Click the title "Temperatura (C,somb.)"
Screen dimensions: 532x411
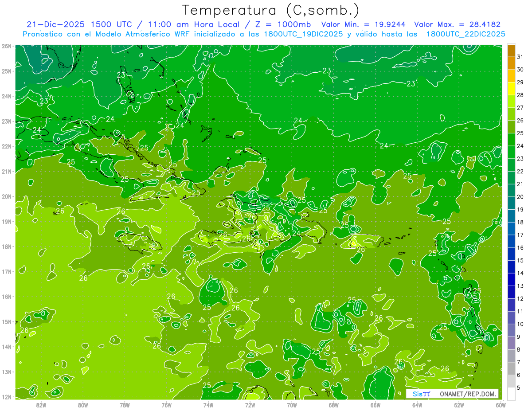(271, 10)
